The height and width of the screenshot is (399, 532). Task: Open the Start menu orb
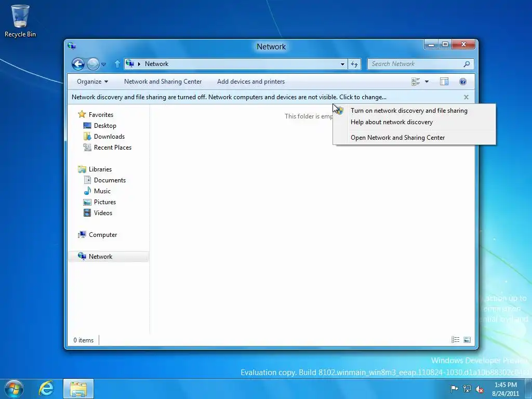(14, 389)
